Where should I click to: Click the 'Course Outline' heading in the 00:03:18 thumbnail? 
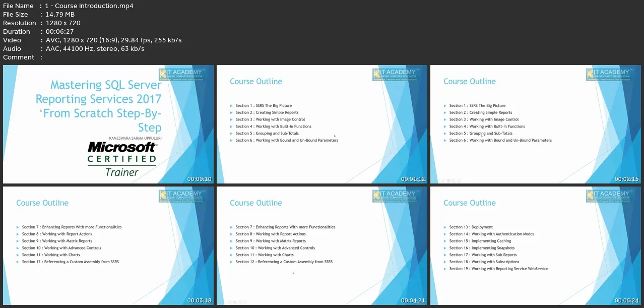pos(42,203)
